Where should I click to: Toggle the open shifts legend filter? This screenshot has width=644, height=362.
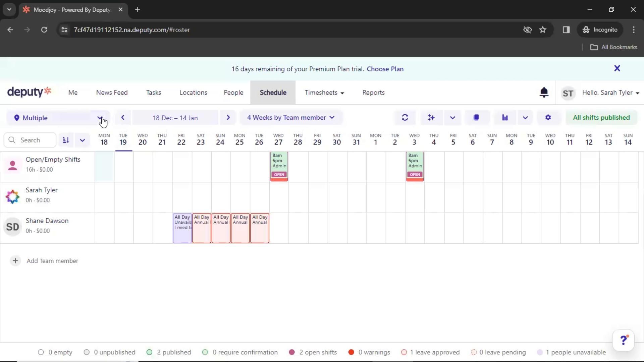[313, 352]
